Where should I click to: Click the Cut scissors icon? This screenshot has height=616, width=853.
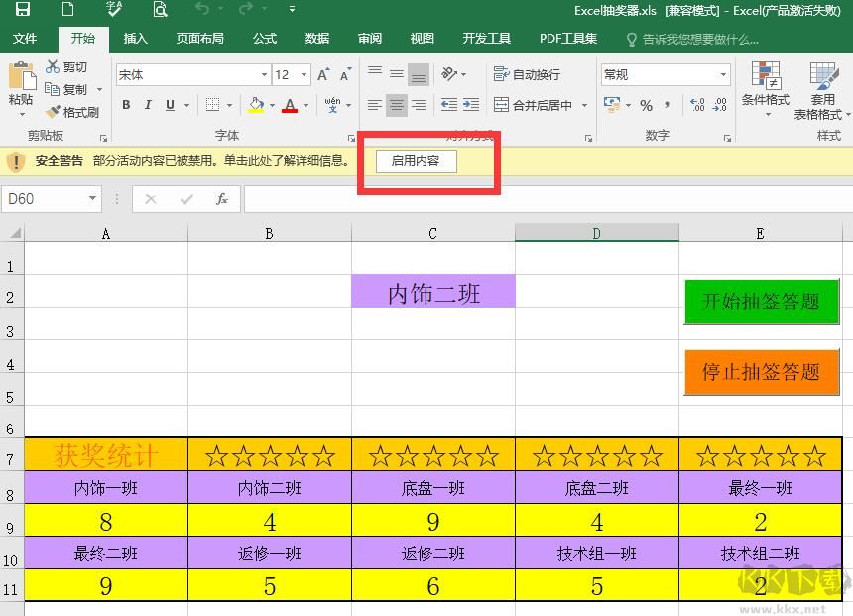[53, 66]
